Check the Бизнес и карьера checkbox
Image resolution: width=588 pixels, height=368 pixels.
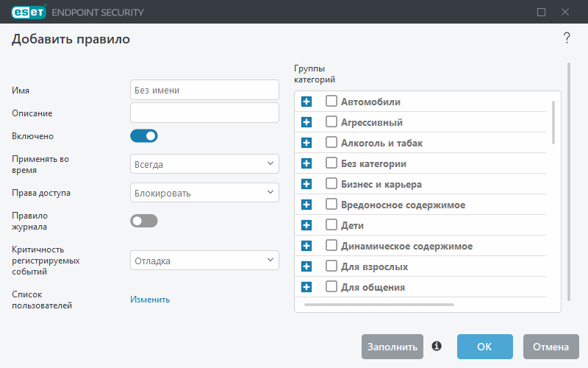point(331,183)
